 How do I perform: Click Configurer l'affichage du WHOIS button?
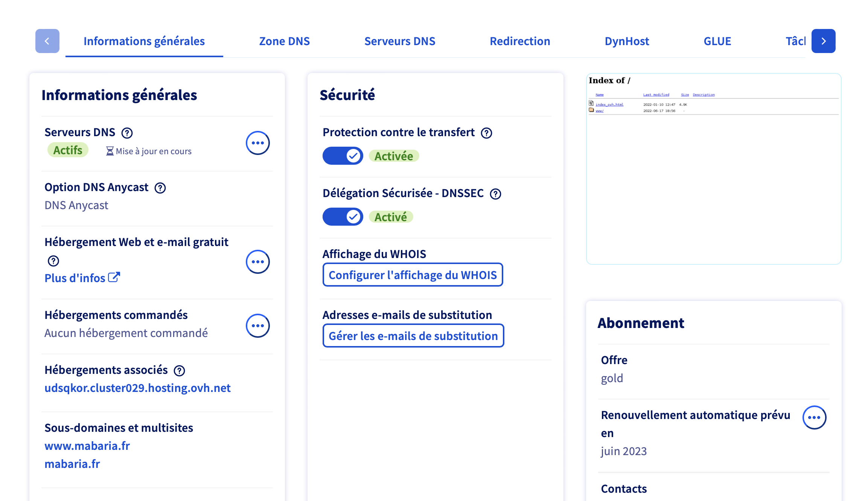tap(413, 275)
